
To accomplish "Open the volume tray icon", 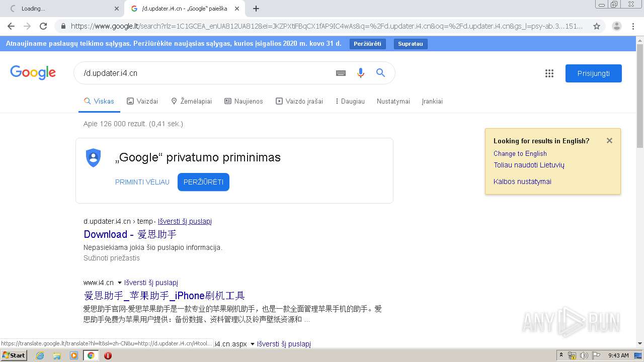I will pyautogui.click(x=584, y=355).
